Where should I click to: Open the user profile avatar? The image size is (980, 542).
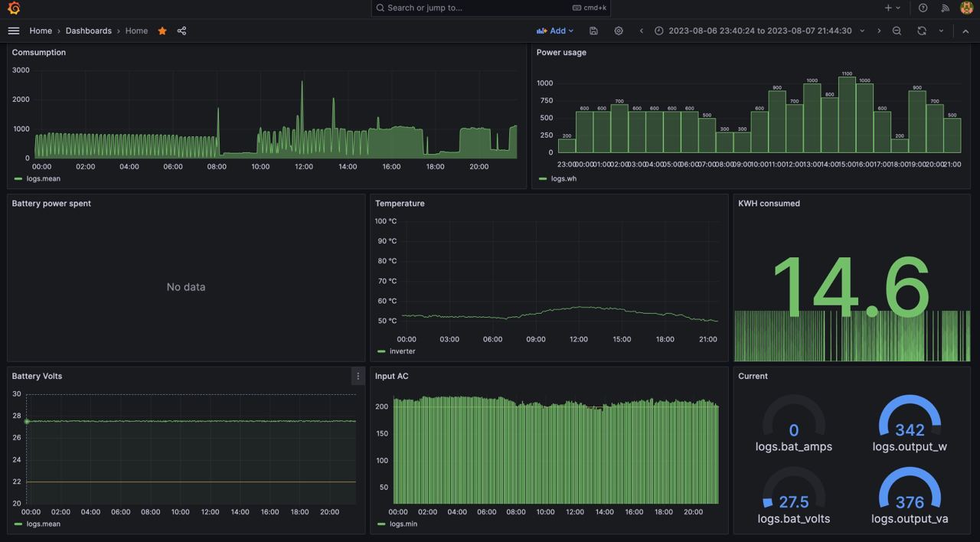point(966,8)
